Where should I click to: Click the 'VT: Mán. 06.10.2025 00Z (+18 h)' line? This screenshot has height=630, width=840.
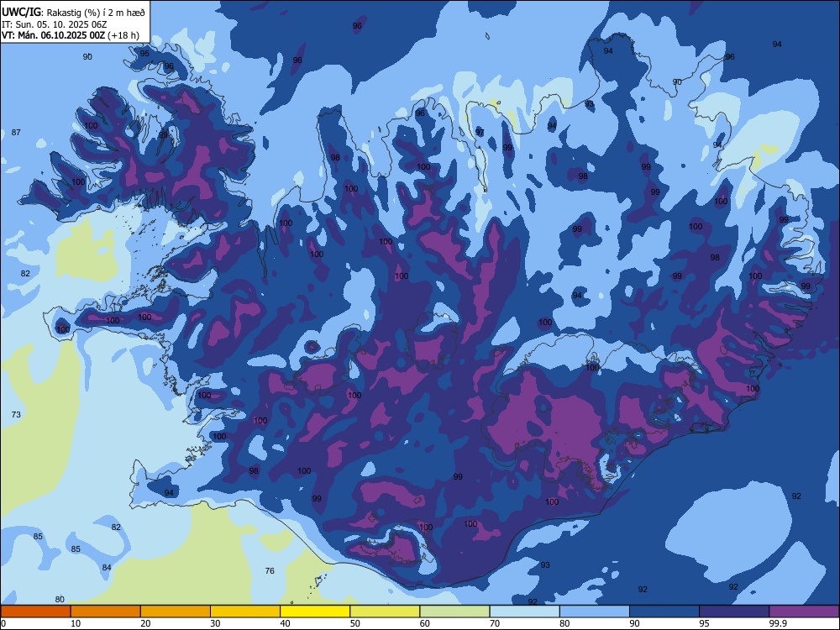[71, 35]
